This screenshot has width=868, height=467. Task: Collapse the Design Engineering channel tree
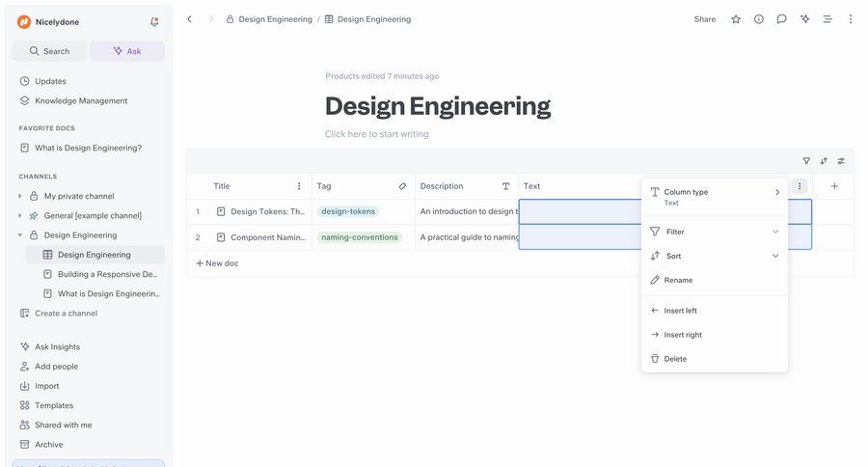[x=20, y=235]
